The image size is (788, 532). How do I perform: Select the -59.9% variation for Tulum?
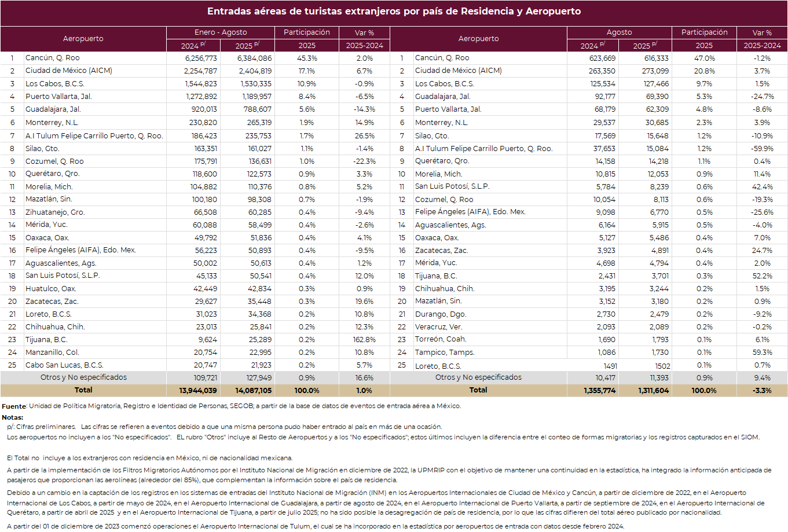[x=762, y=149]
